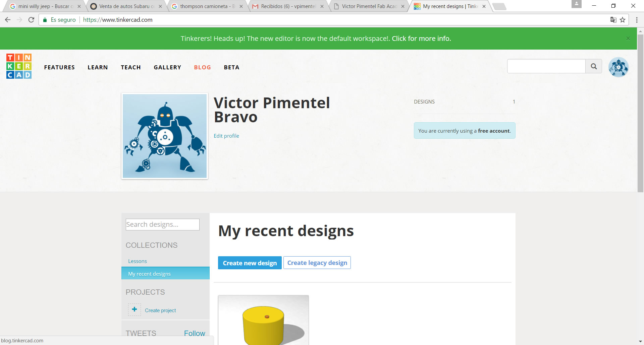Click the browser back arrow
Screen dimensions: 644x345
pyautogui.click(x=7, y=20)
